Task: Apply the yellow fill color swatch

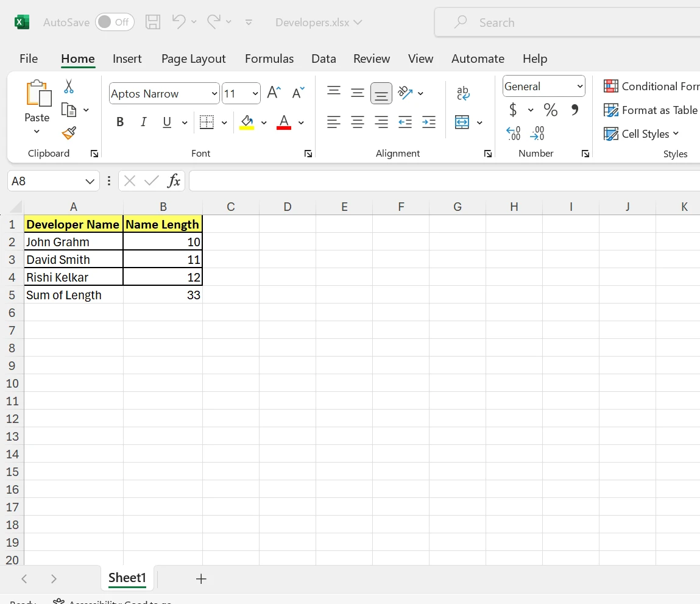Action: 247,123
